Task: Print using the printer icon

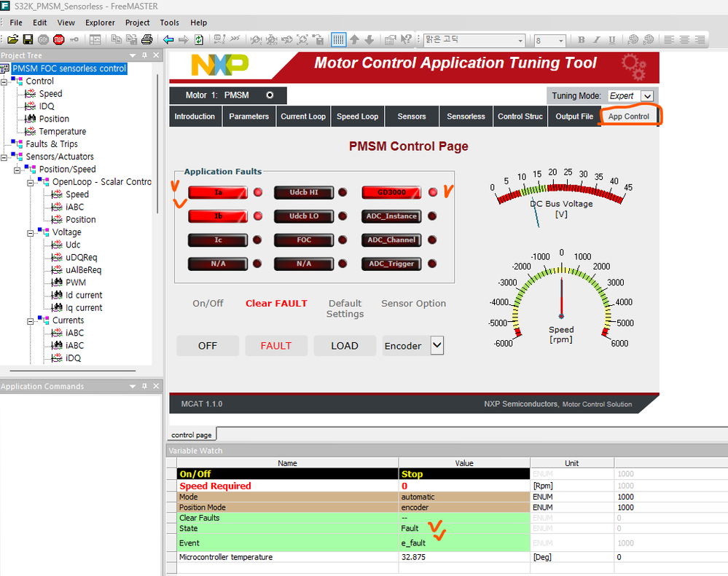Action: (147, 40)
